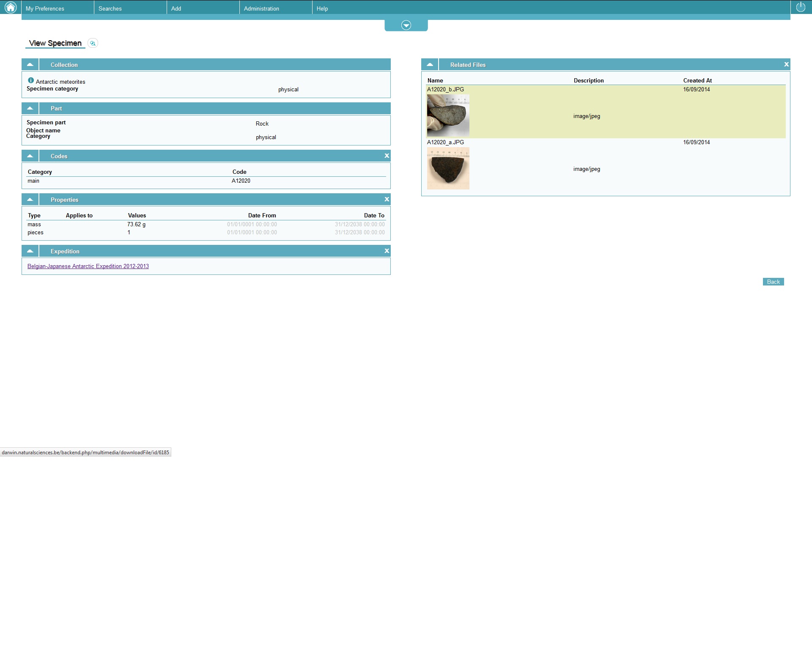812x653 pixels.
Task: Collapse the Collection panel arrow
Action: (x=30, y=65)
